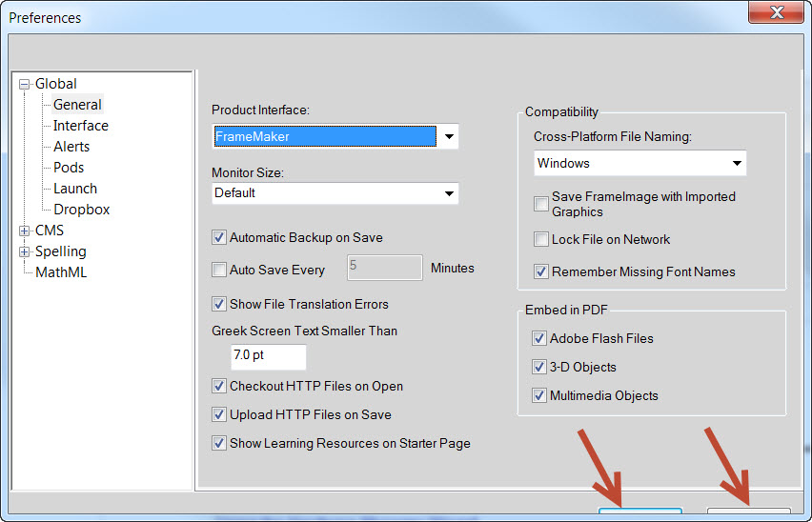The height and width of the screenshot is (522, 812).
Task: Select Interface in the preferences tree
Action: coord(80,126)
